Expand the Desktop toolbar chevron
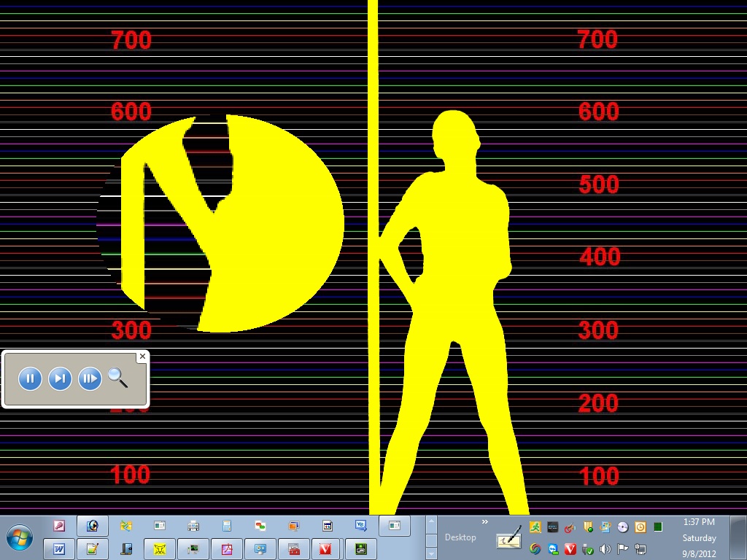Image resolution: width=747 pixels, height=560 pixels. 485,522
